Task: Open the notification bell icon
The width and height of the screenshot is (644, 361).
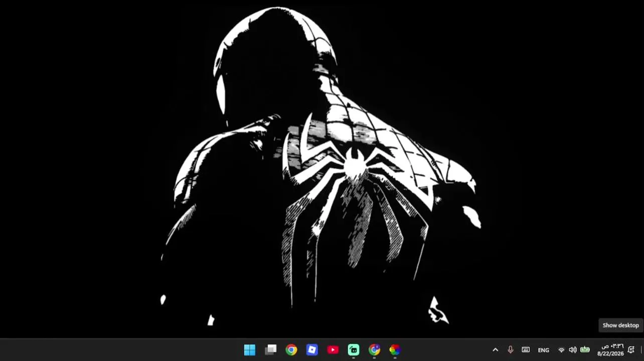Action: coord(631,350)
